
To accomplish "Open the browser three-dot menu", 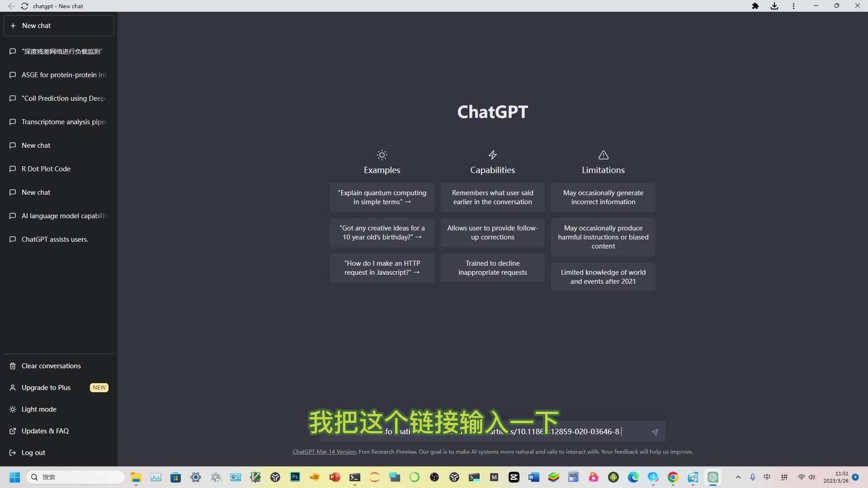I will (x=794, y=6).
